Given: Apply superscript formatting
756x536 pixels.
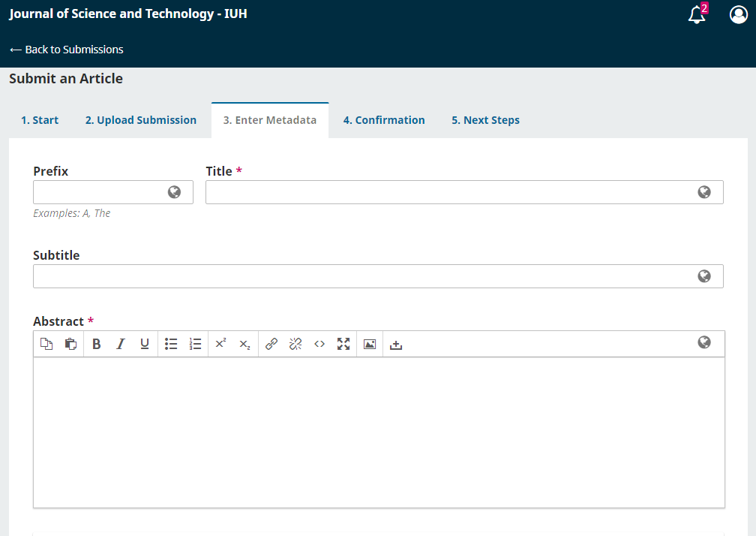Looking at the screenshot, I should point(220,344).
